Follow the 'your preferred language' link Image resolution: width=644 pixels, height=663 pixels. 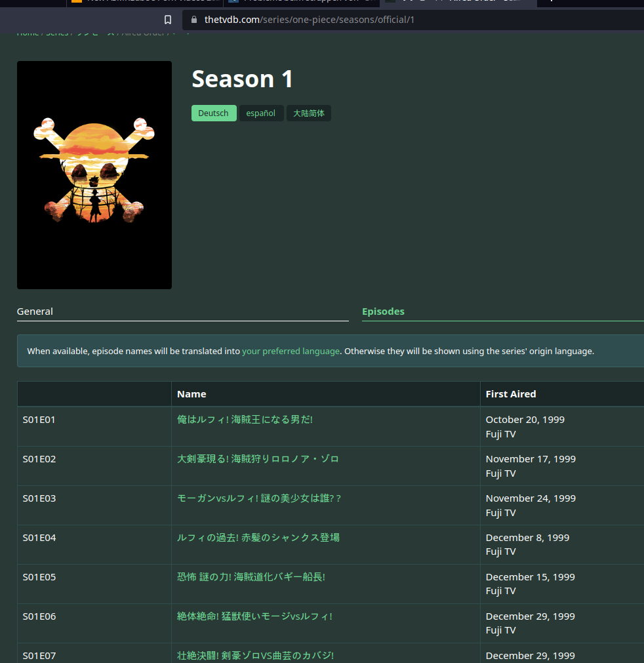(291, 352)
